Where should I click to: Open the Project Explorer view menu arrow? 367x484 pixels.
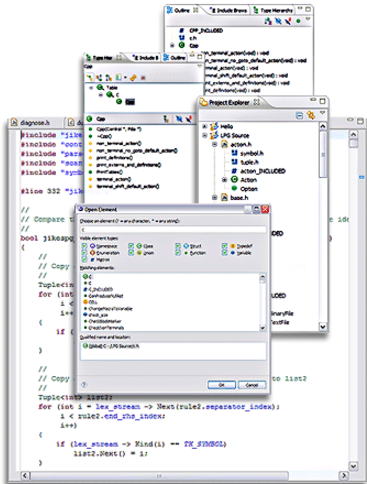[x=322, y=113]
